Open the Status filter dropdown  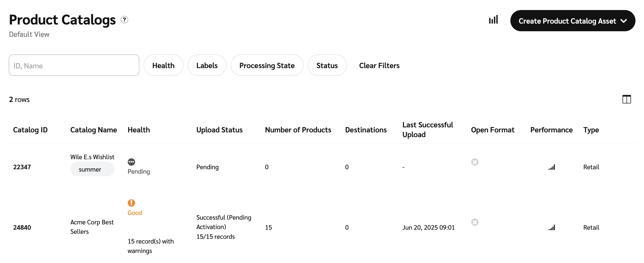point(327,65)
